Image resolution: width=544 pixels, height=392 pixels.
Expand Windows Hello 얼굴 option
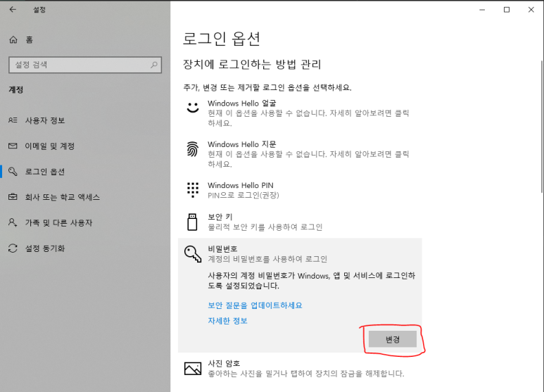(300, 113)
